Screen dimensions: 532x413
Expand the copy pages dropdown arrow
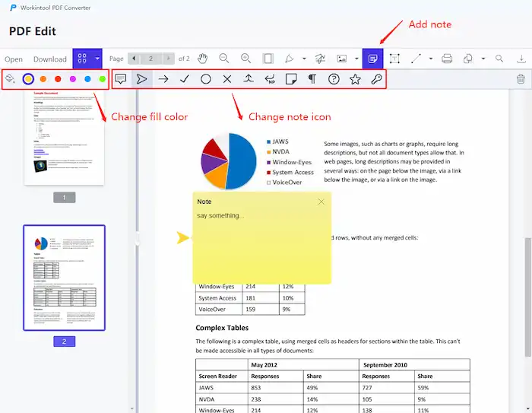coord(483,59)
